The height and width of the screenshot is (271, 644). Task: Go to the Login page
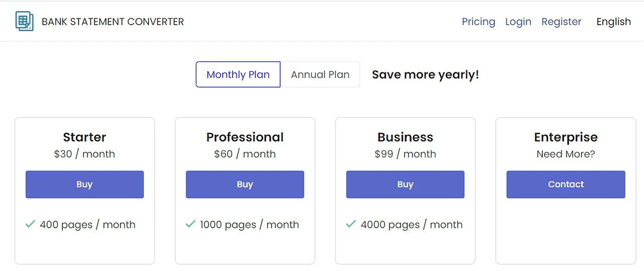point(518,22)
